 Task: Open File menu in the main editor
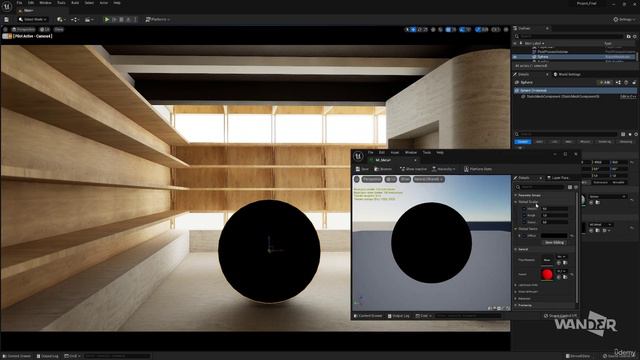click(x=19, y=3)
